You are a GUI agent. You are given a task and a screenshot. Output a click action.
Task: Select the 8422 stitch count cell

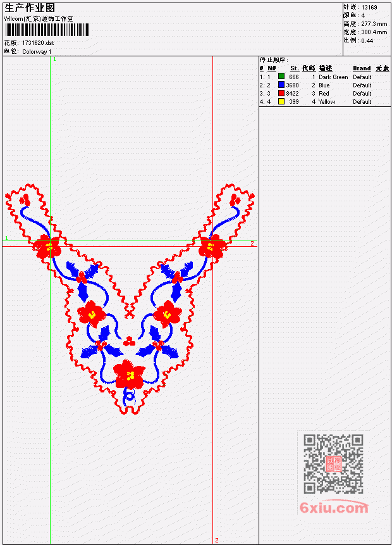[292, 94]
